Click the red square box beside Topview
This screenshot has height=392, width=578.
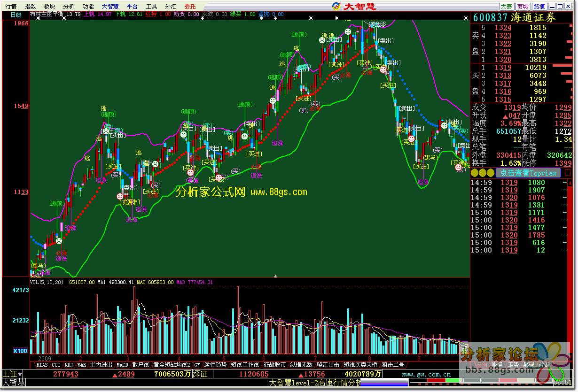pos(567,173)
